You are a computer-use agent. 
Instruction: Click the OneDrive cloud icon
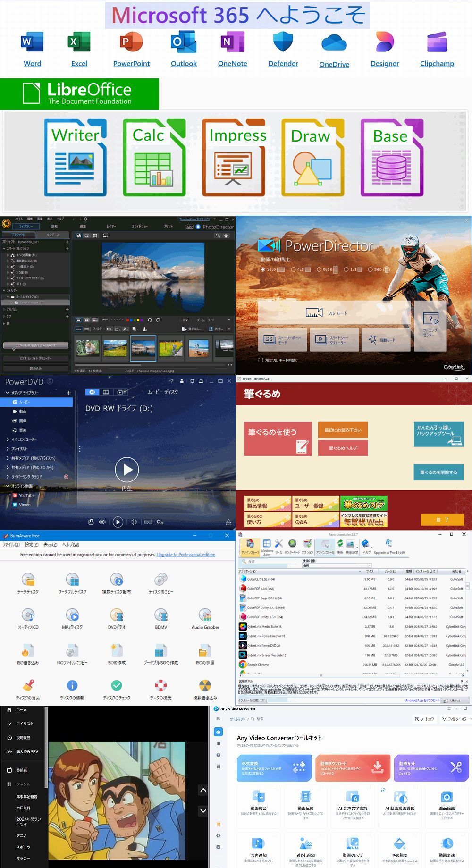pyautogui.click(x=334, y=43)
